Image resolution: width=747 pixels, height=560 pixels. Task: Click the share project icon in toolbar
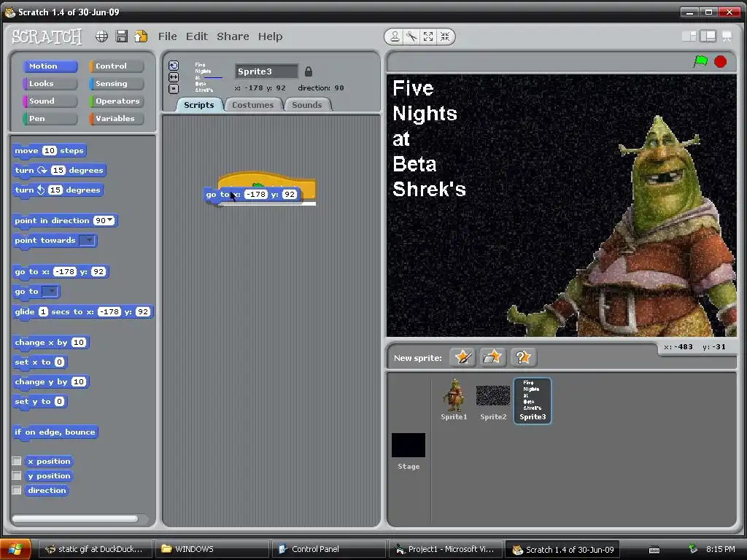point(141,36)
